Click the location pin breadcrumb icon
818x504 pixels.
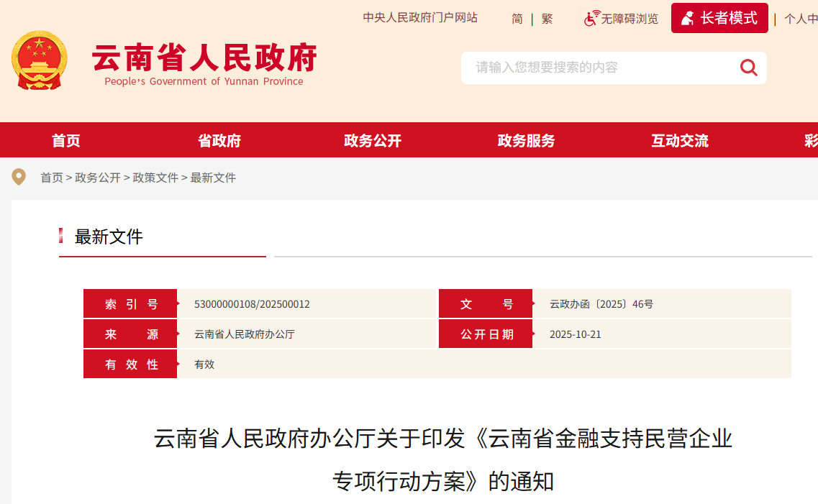(x=19, y=177)
